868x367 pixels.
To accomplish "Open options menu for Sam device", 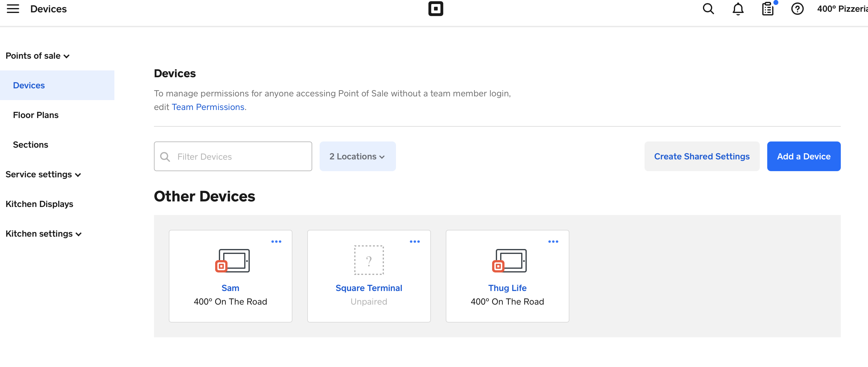I will pyautogui.click(x=276, y=241).
